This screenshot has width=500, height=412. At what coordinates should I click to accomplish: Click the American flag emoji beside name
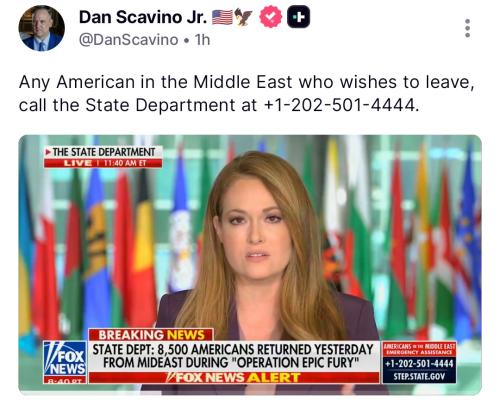coord(222,17)
